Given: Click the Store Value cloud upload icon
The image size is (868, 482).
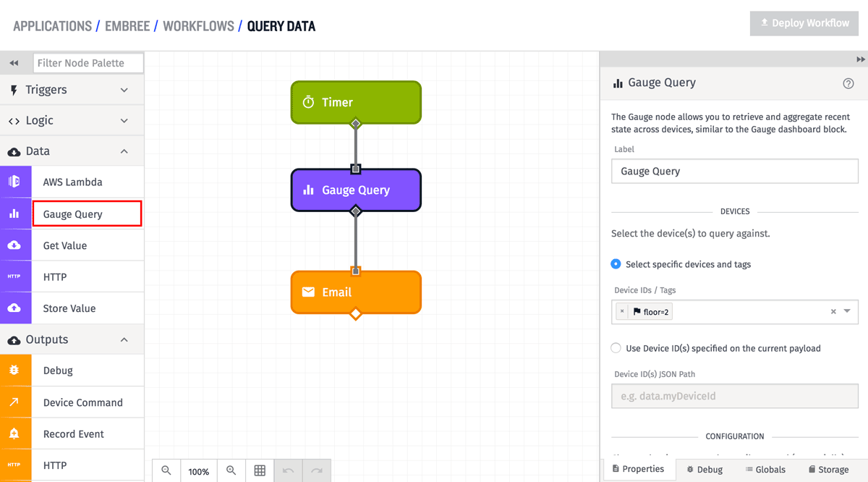Looking at the screenshot, I should (15, 308).
